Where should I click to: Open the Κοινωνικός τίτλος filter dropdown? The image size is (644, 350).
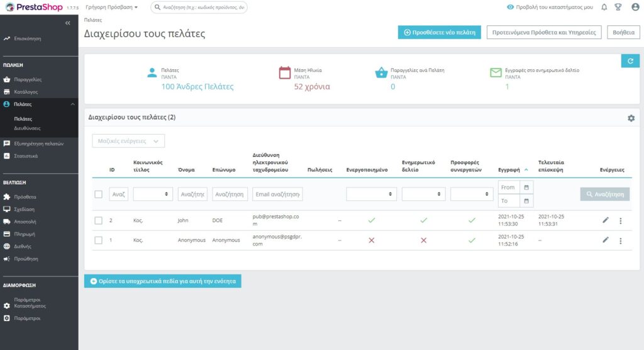coord(153,195)
